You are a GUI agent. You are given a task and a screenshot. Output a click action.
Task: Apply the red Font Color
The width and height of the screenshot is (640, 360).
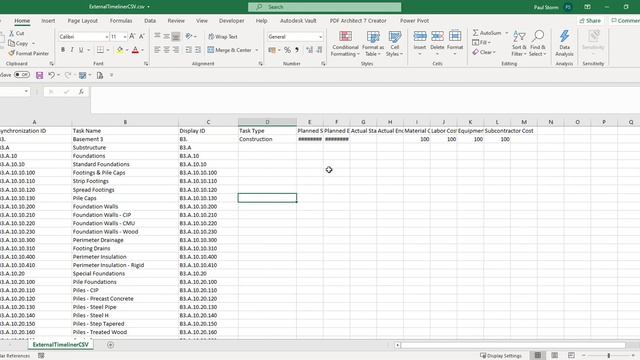[136, 50]
